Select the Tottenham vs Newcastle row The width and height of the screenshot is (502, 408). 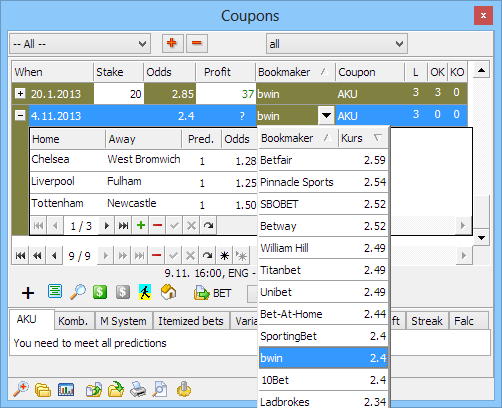(143, 204)
